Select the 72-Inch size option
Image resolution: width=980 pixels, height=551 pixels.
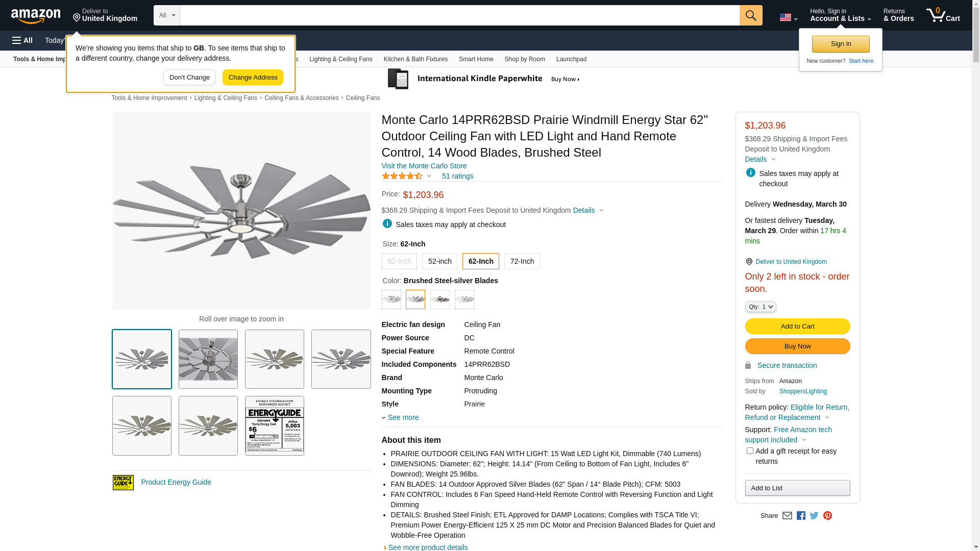coord(522,261)
